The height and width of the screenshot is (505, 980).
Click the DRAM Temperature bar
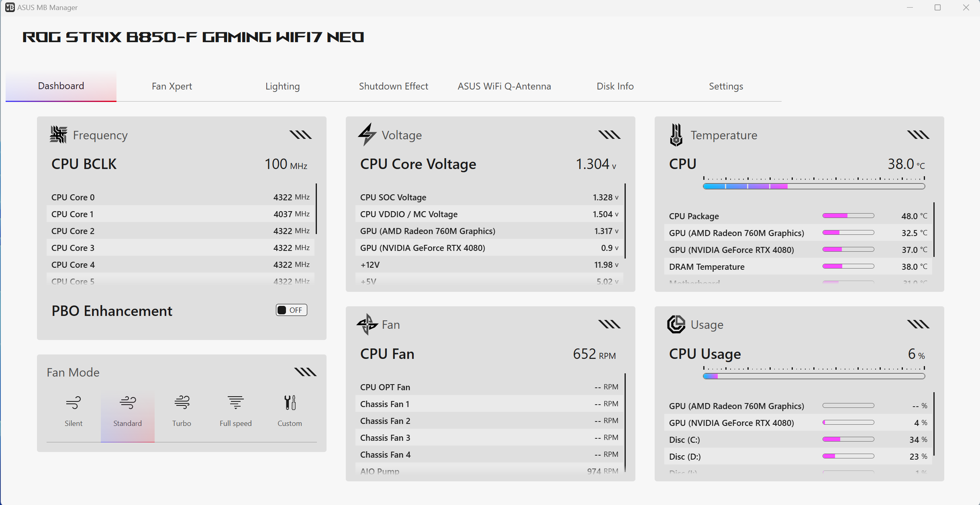click(x=848, y=266)
